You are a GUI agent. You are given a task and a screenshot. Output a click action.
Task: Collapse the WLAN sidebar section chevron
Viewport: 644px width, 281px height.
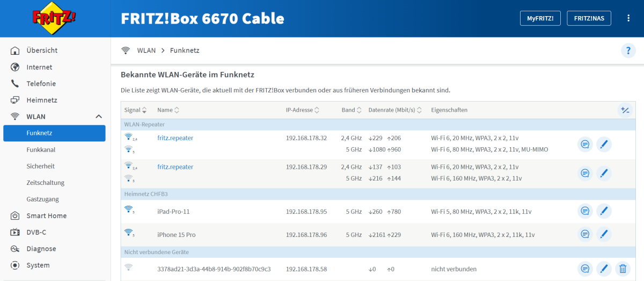(x=99, y=117)
